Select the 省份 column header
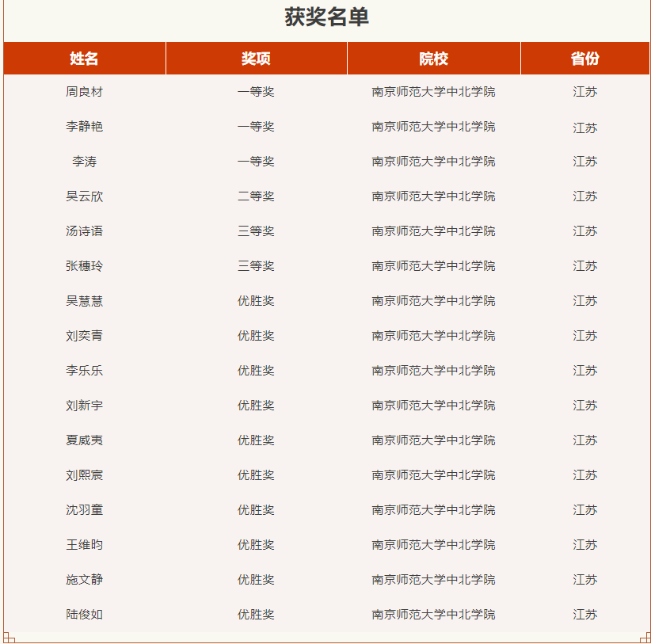 click(x=584, y=58)
